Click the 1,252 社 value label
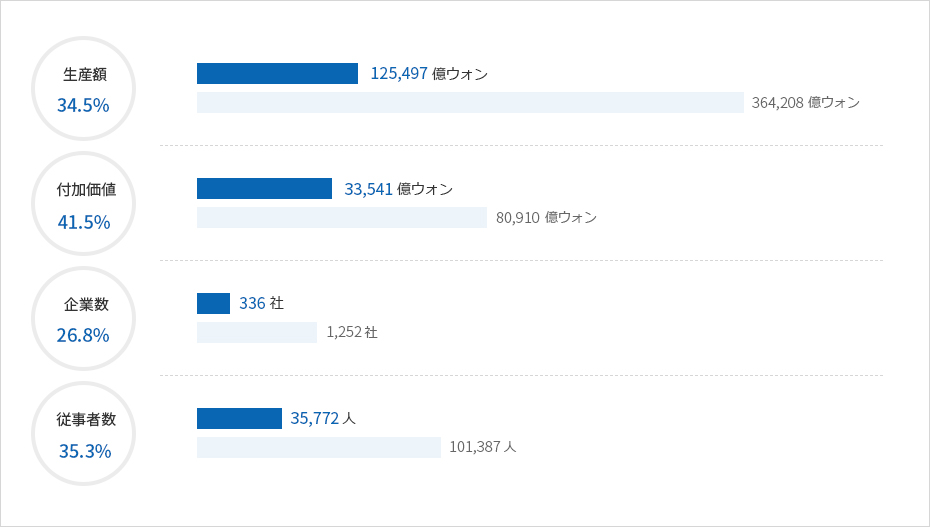 [352, 333]
